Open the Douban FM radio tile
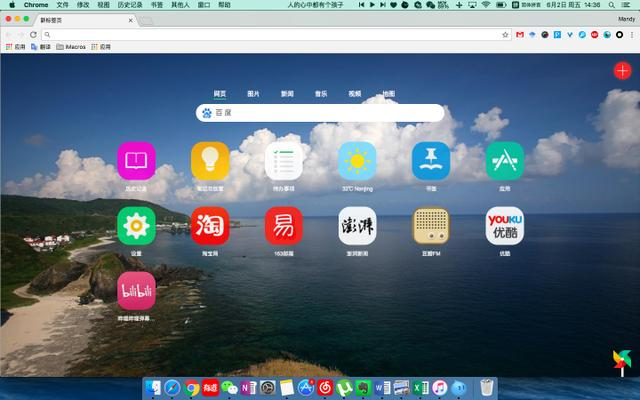 pyautogui.click(x=431, y=226)
